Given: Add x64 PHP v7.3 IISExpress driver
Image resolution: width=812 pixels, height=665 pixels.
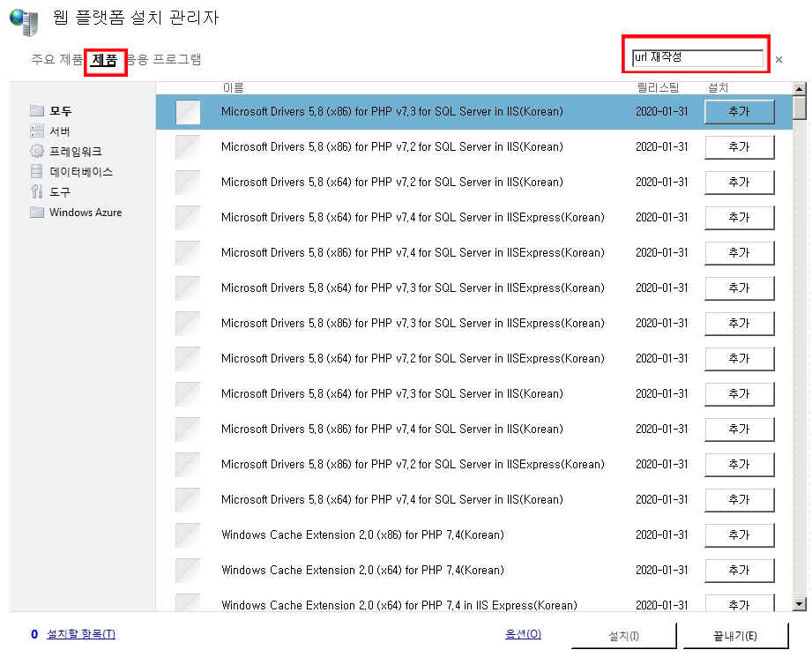Looking at the screenshot, I should click(740, 288).
